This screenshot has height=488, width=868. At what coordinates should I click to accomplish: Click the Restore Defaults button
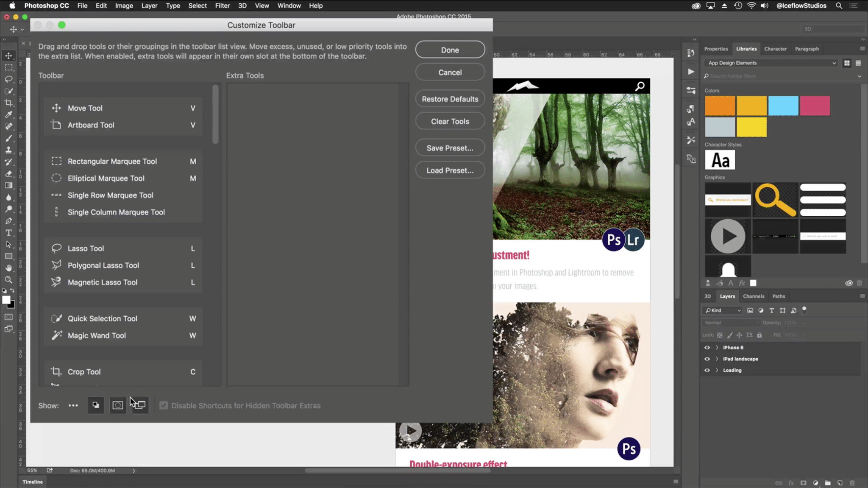[x=450, y=99]
